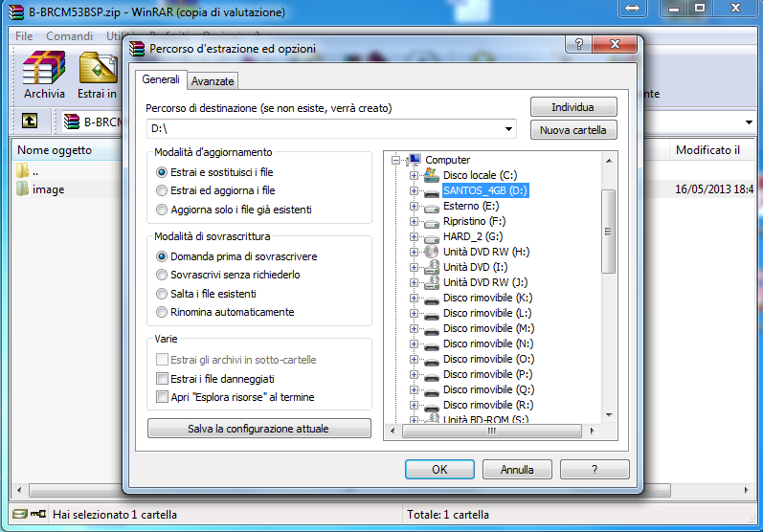763x532 pixels.
Task: Click the Esterno (E:) drive icon
Action: pos(431,208)
